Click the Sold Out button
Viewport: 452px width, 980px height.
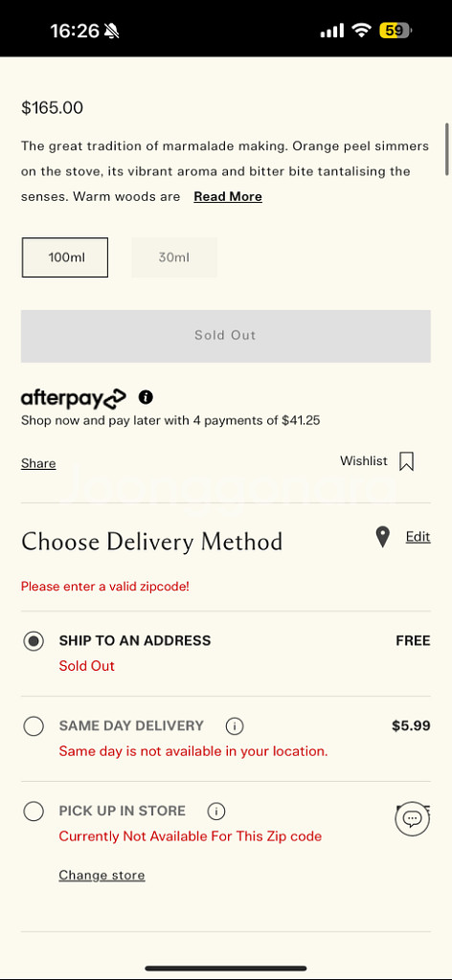click(226, 336)
